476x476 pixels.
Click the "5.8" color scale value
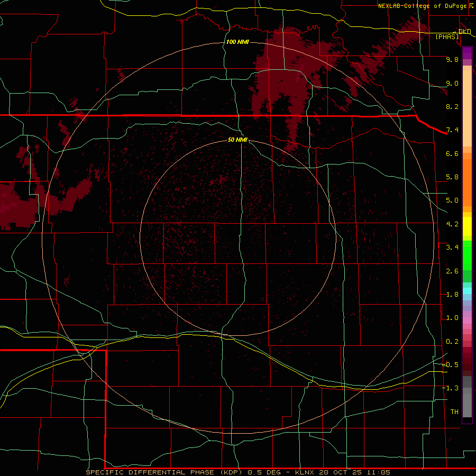pos(452,177)
